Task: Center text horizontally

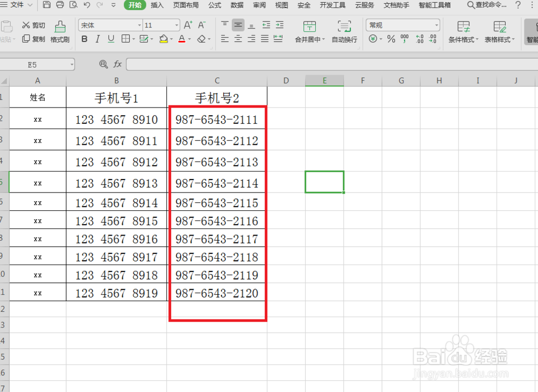Action: click(x=238, y=39)
